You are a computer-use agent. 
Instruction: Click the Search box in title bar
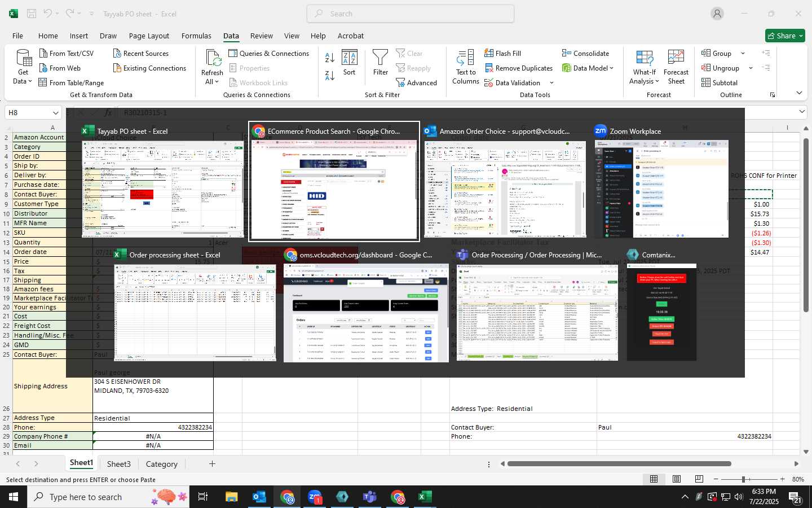point(411,14)
